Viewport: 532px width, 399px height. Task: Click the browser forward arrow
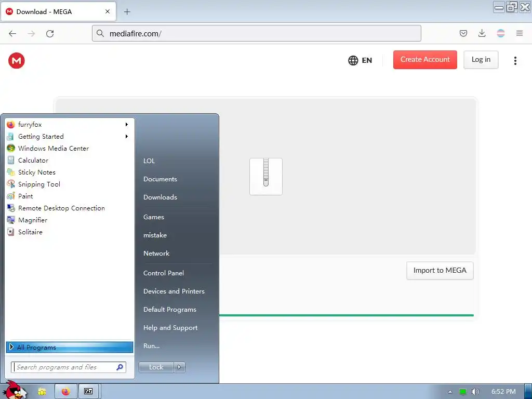pyautogui.click(x=31, y=33)
